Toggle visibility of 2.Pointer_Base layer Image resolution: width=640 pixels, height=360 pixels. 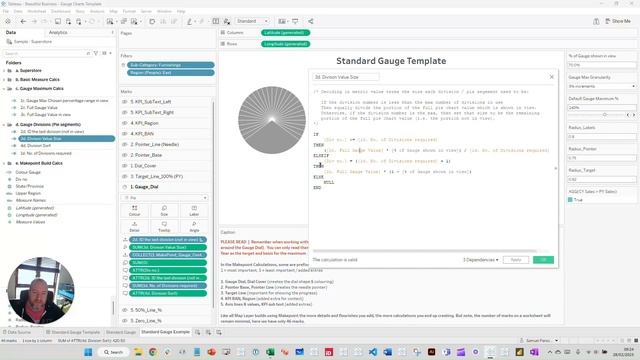[x=125, y=155]
